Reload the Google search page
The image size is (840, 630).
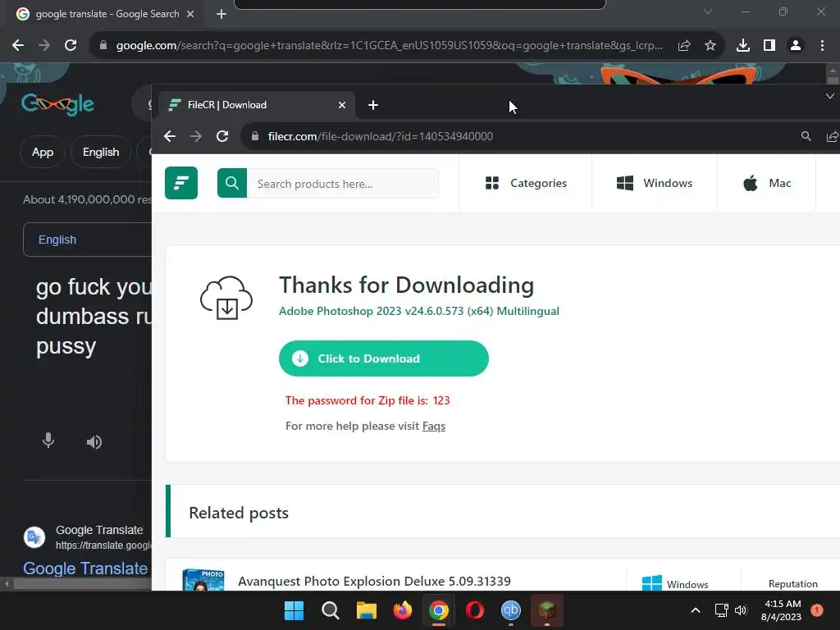pyautogui.click(x=71, y=46)
